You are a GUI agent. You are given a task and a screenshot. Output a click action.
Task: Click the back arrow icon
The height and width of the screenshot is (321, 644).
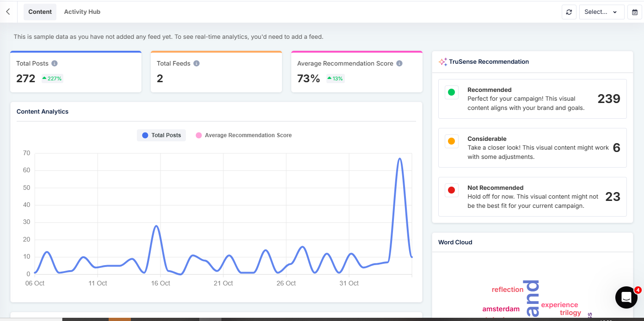8,12
